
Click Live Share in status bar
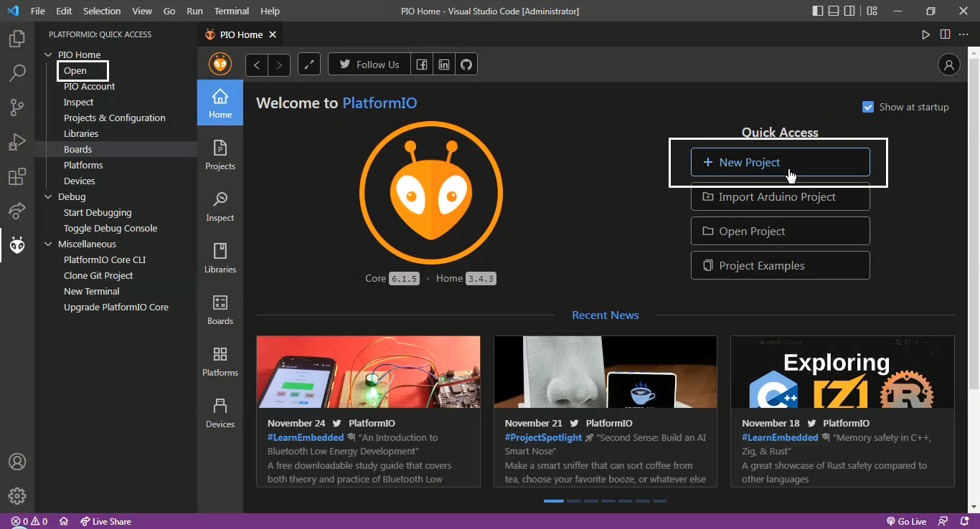105,521
